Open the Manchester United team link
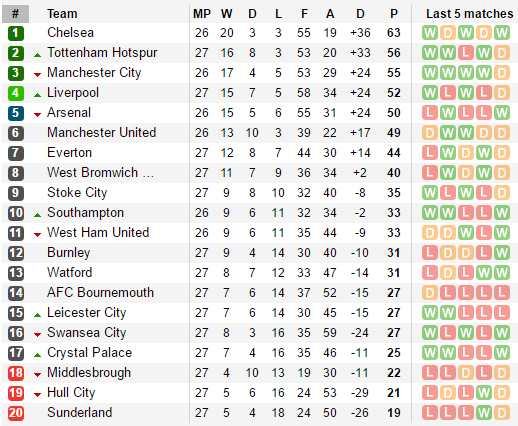Image resolution: width=518 pixels, height=426 pixels. (x=102, y=133)
